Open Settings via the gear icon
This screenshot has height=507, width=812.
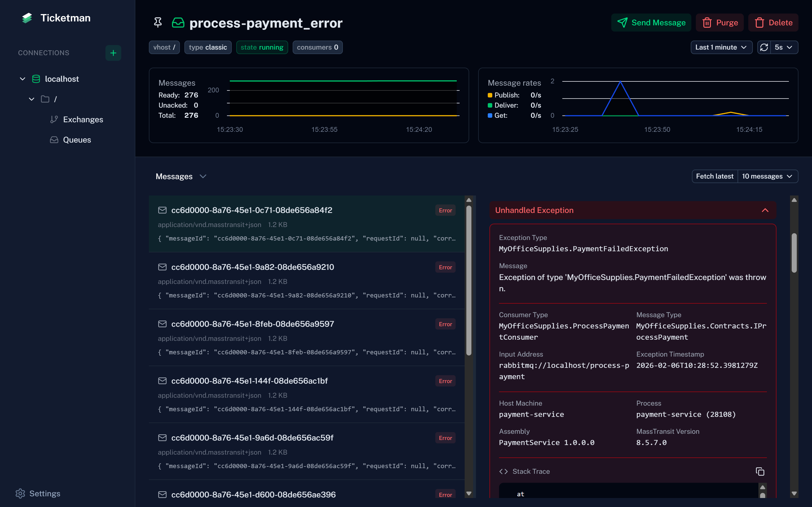tap(21, 493)
